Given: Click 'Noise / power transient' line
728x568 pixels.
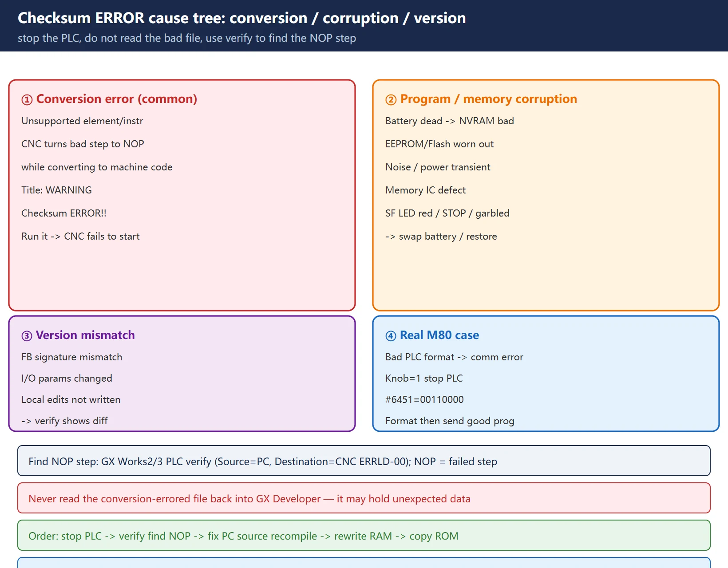Looking at the screenshot, I should 438,167.
